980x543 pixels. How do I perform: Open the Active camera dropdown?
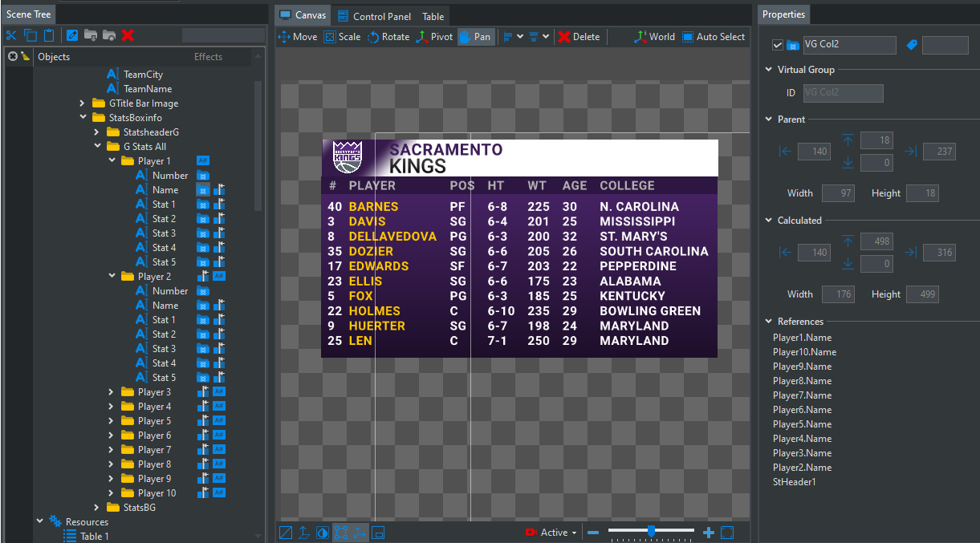[551, 533]
